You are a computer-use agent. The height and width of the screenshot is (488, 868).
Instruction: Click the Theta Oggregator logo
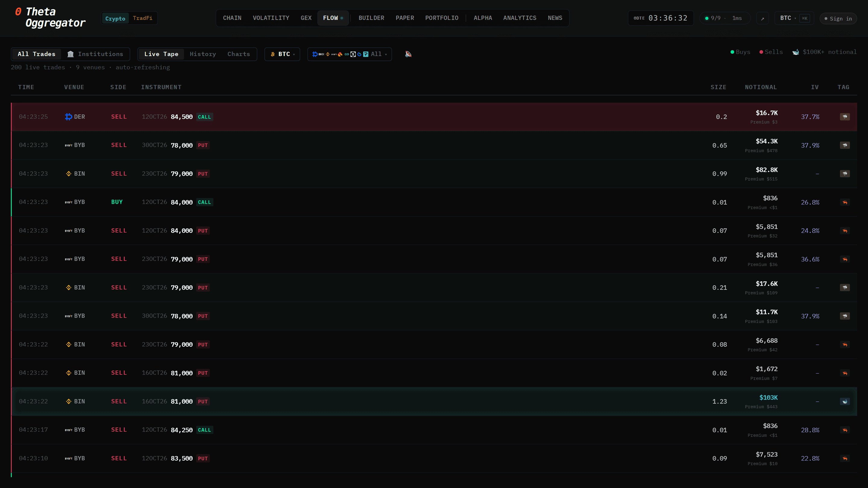50,17
